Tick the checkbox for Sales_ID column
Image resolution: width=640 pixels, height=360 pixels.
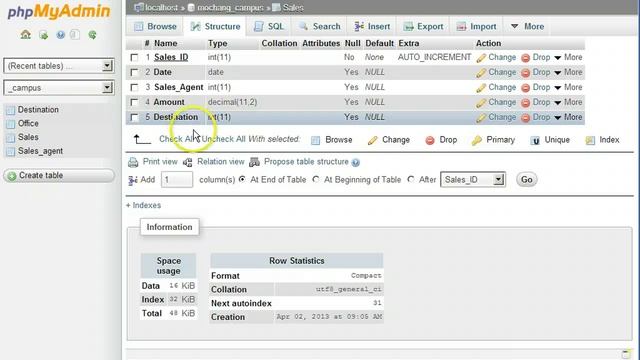134,58
